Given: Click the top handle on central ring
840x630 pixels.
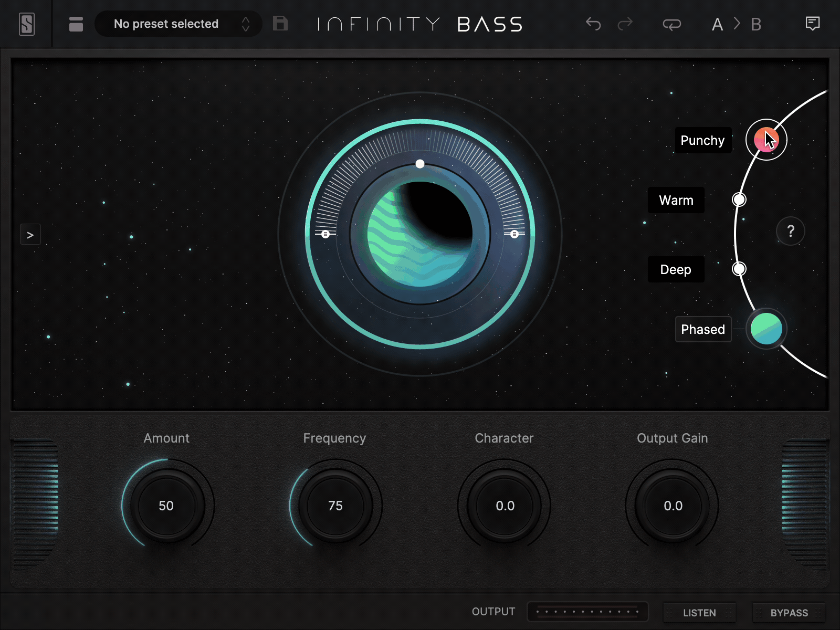Looking at the screenshot, I should [420, 164].
